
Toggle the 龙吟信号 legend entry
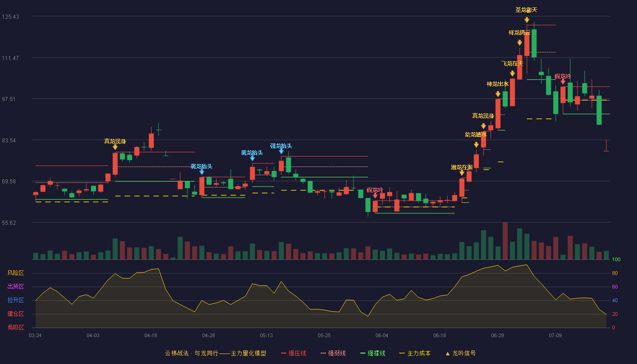[460, 353]
